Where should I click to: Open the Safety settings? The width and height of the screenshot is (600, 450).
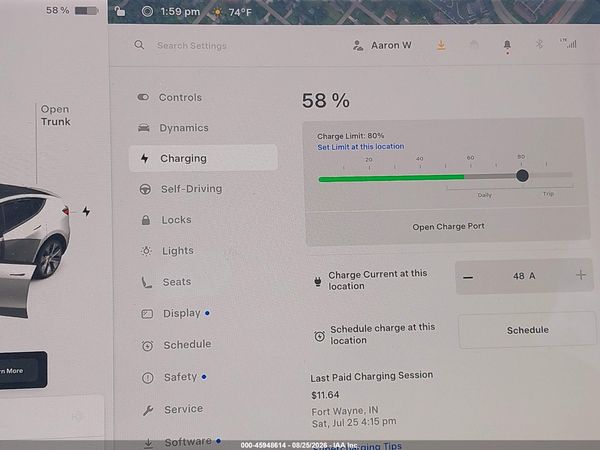[x=180, y=377]
